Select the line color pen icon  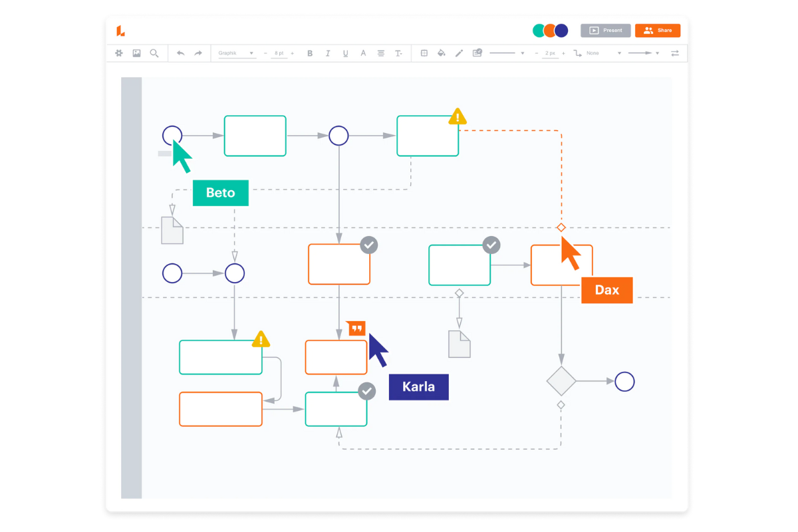tap(459, 53)
